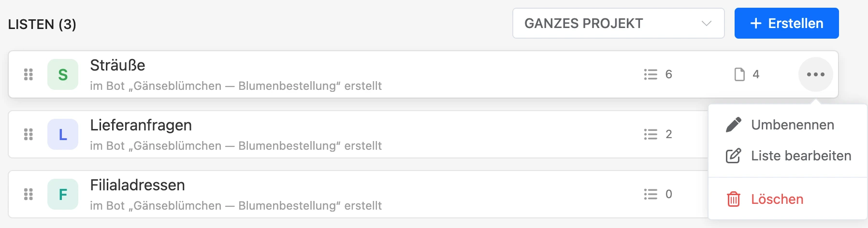
Task: Open the Sträuße list title
Action: click(117, 65)
